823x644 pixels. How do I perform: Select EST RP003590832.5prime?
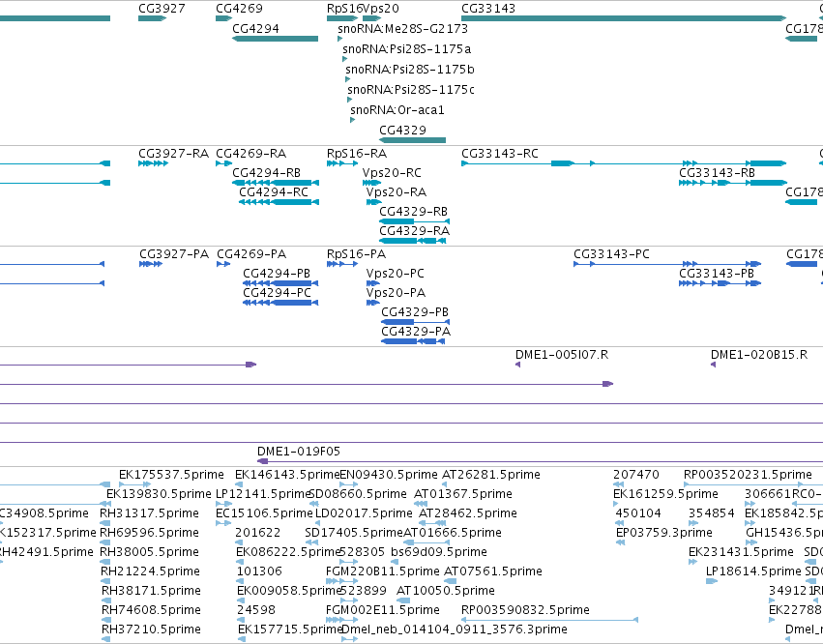click(525, 610)
